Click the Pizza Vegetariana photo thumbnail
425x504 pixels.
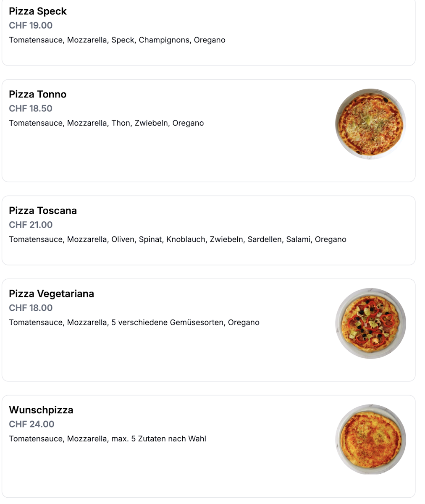370,323
